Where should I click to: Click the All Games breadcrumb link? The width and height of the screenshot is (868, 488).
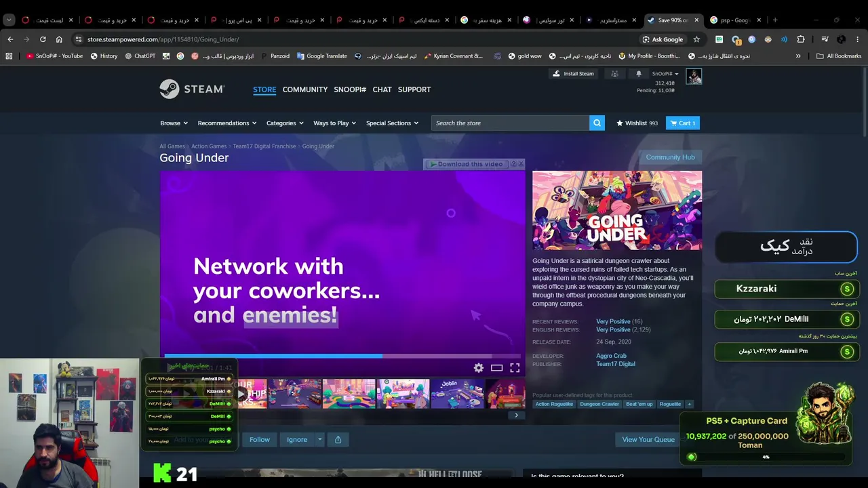[172, 146]
